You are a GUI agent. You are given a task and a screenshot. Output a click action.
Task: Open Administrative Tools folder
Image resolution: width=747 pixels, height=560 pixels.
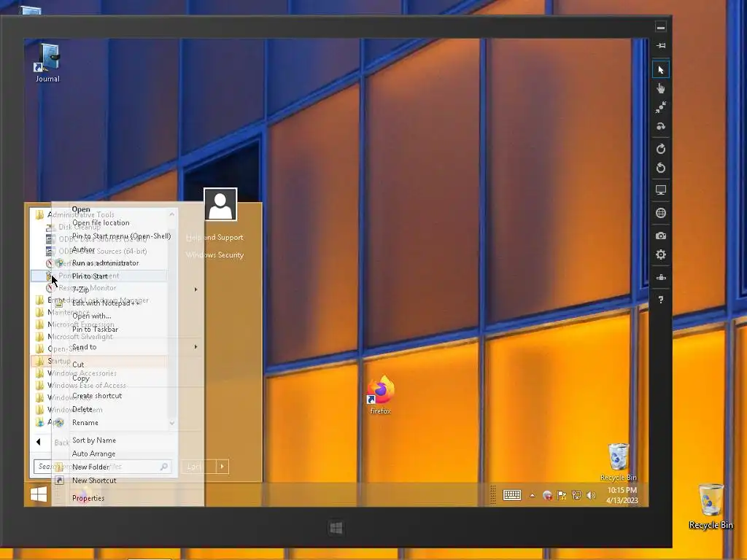tap(75, 215)
